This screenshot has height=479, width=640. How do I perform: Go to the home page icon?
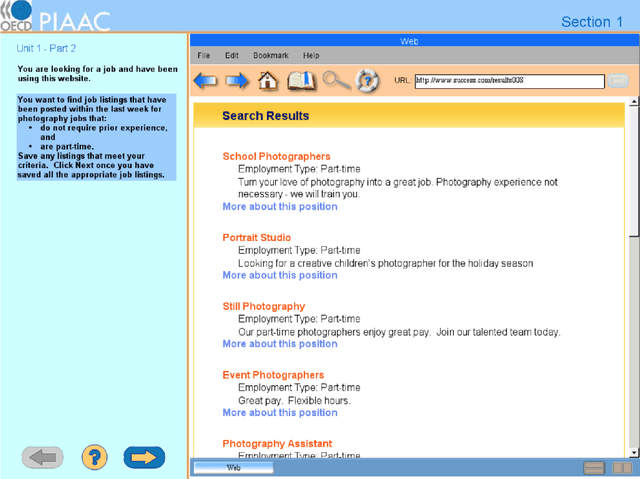(x=268, y=80)
